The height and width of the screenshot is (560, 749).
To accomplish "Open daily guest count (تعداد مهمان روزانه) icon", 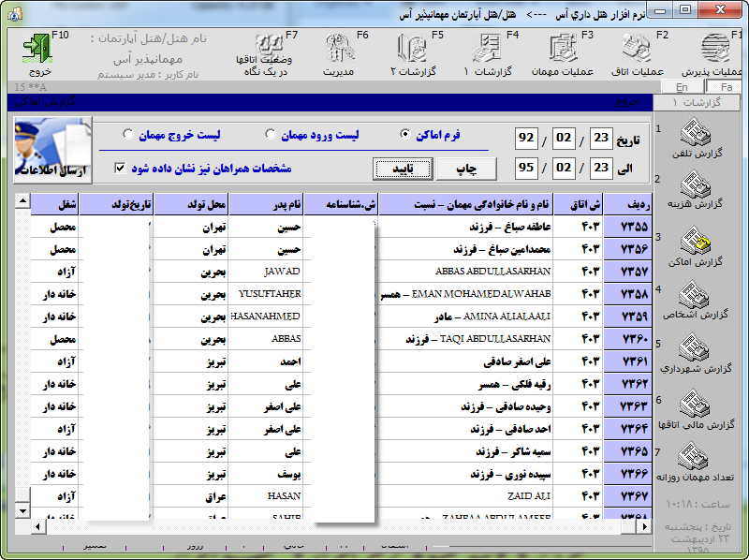I will click(x=698, y=461).
